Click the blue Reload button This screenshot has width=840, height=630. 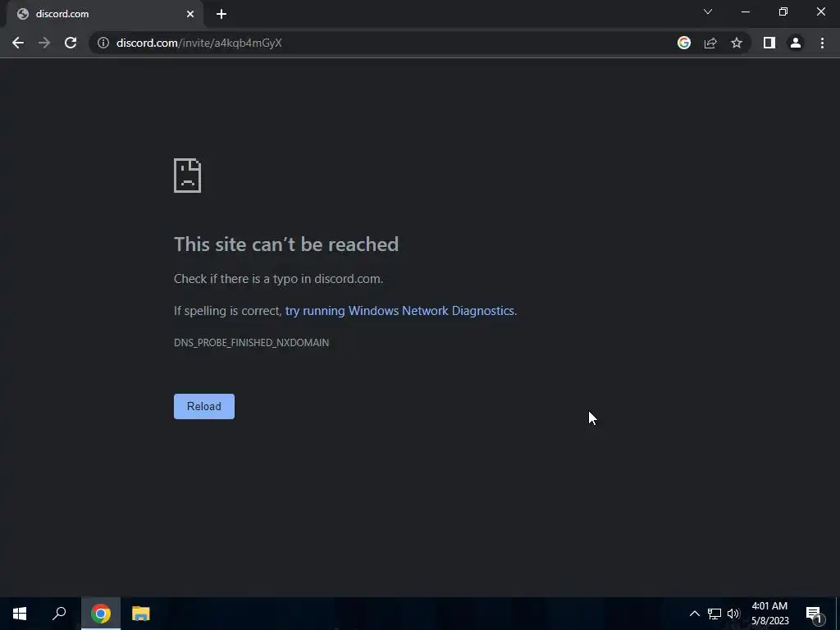click(x=204, y=407)
